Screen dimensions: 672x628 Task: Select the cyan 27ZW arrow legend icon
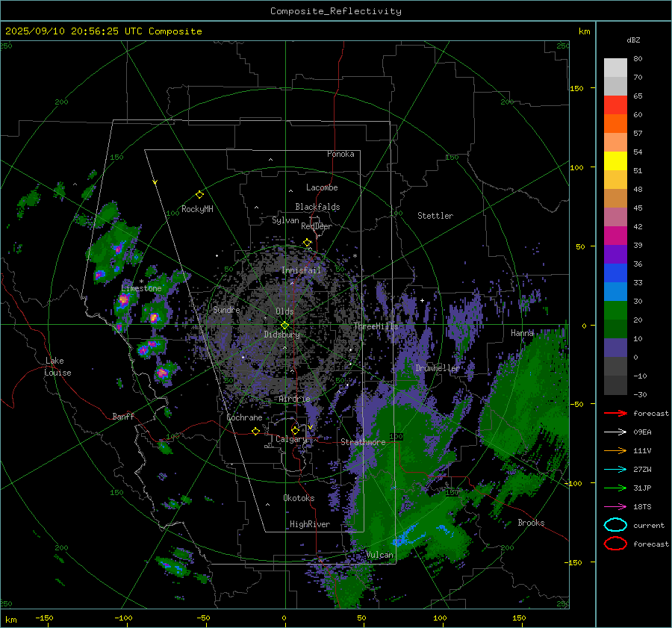point(615,470)
